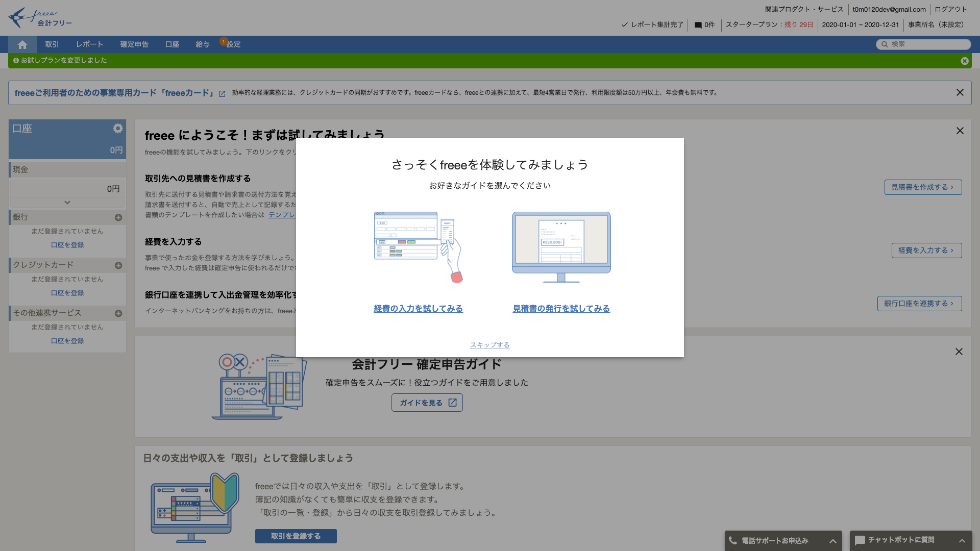980x551 pixels.
Task: Open the レポート menu
Action: coord(90,44)
